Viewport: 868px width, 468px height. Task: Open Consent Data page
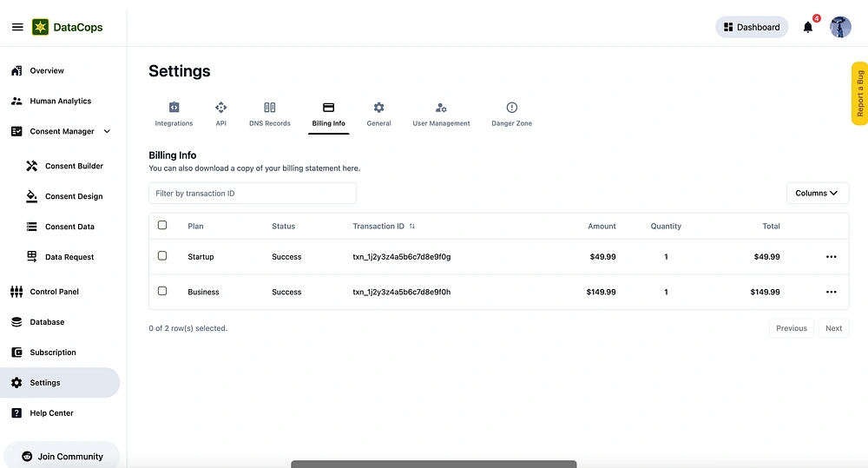pos(69,227)
